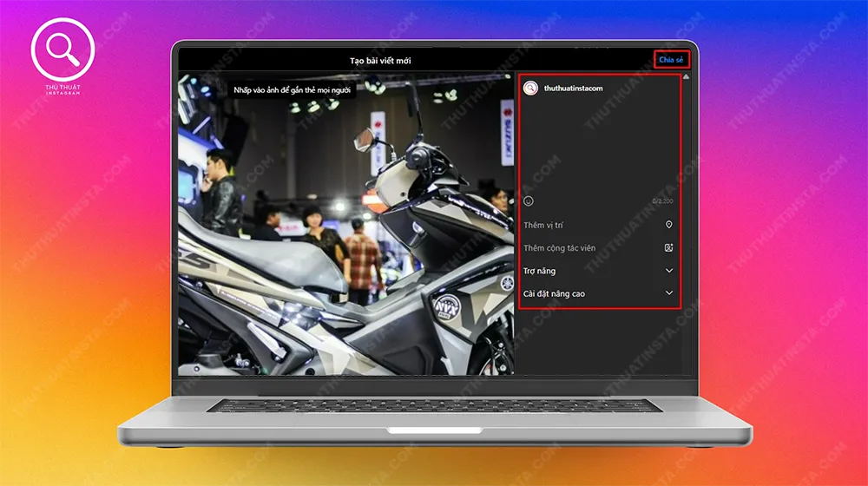Click the Nhấp vào ảnh tag tooltip

pos(292,89)
